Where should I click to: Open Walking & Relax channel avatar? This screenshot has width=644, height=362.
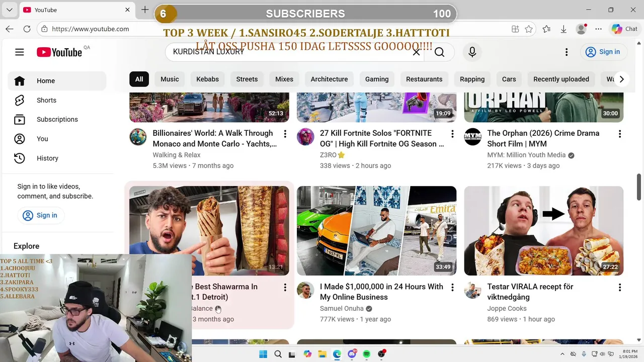click(138, 137)
